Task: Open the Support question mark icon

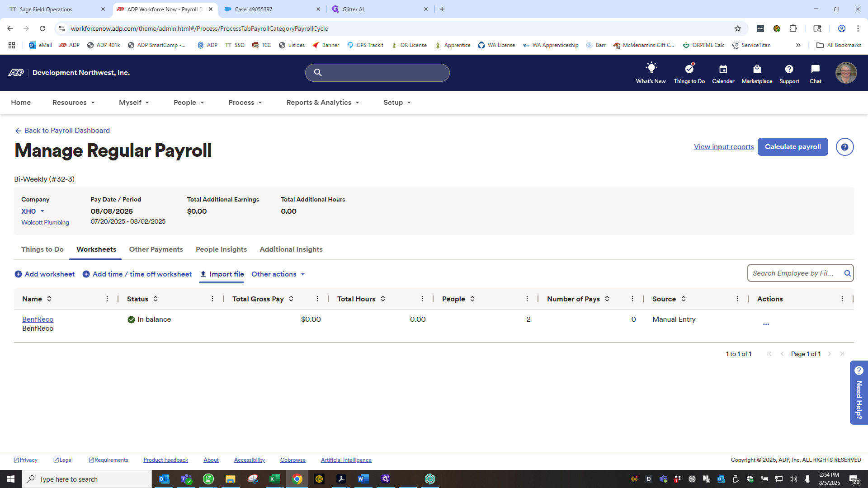Action: coord(789,69)
